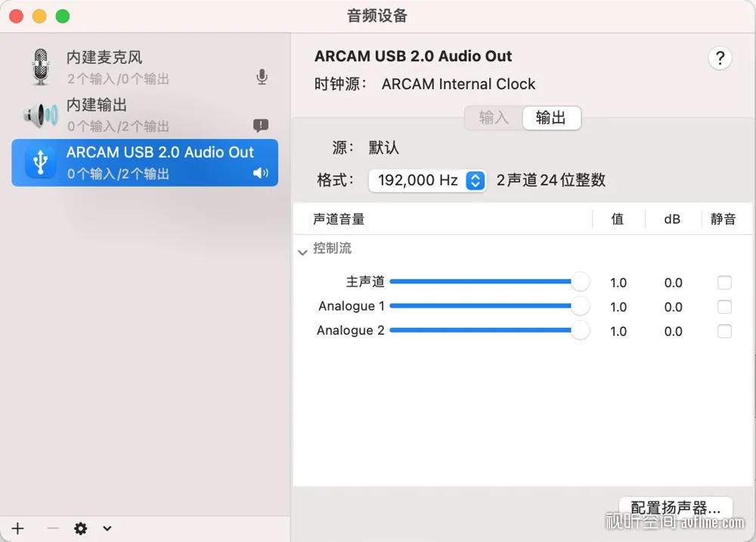756x542 pixels.
Task: Click the microphone status icon beside 内建麦克风
Action: [x=262, y=76]
